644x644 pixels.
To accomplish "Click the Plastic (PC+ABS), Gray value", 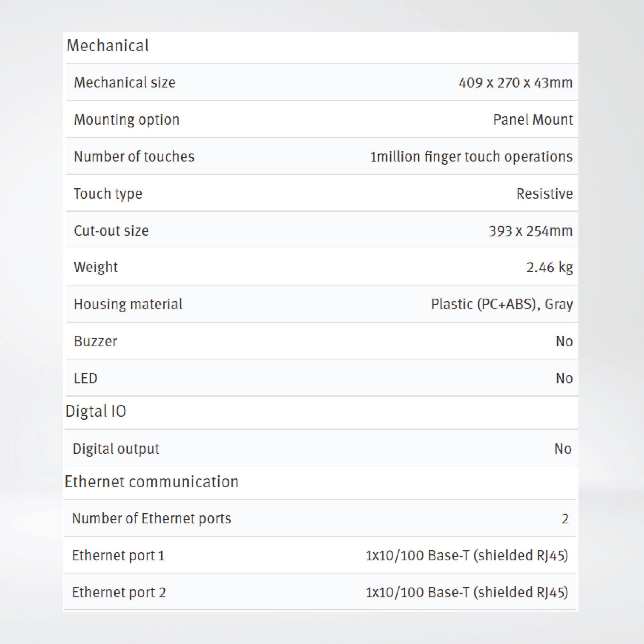I will [x=502, y=304].
